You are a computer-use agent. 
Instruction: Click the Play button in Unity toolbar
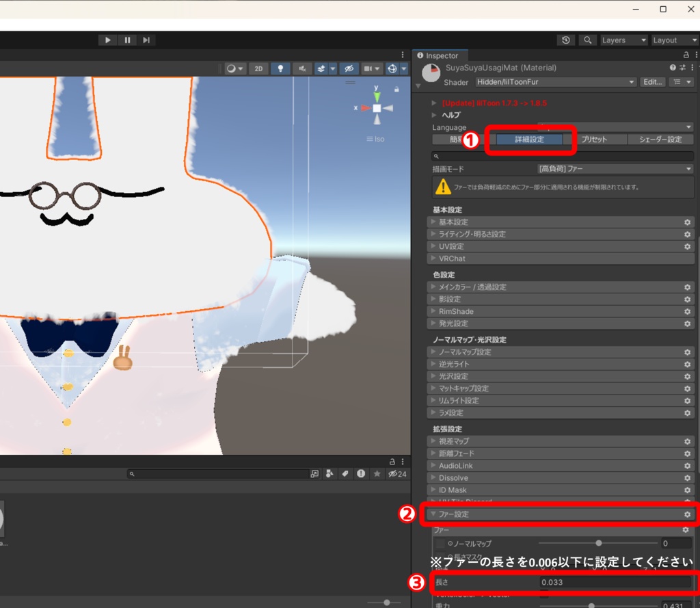107,40
